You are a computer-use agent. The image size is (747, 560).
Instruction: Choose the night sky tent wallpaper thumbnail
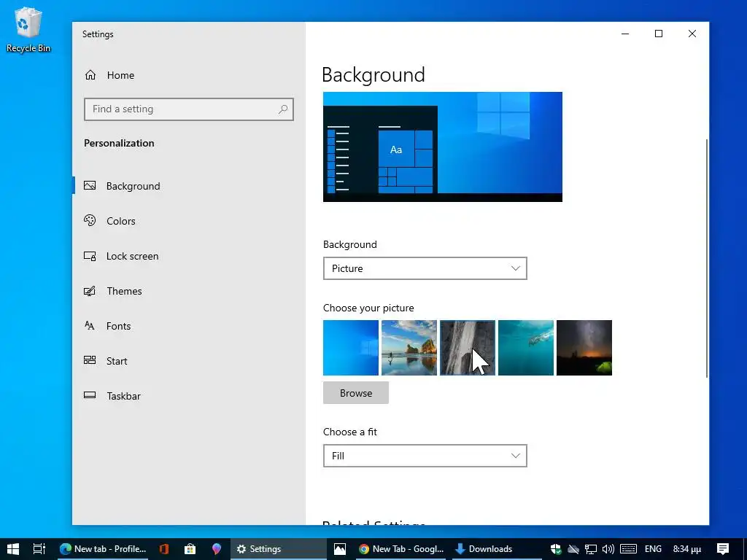(584, 348)
